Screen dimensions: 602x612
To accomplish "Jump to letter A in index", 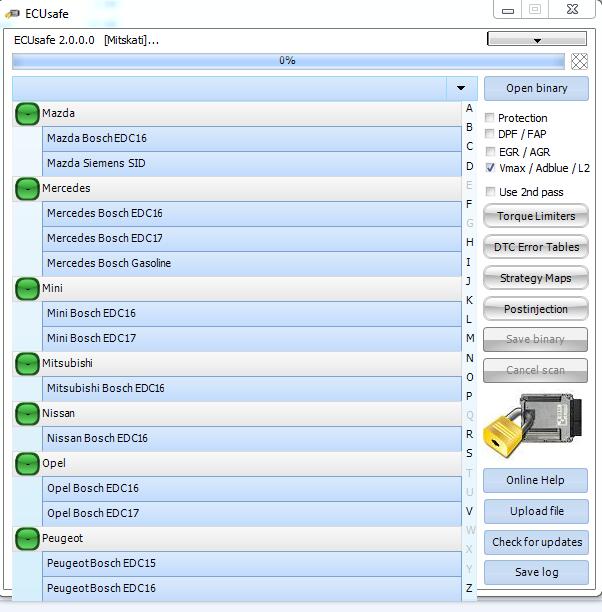I will (x=469, y=108).
